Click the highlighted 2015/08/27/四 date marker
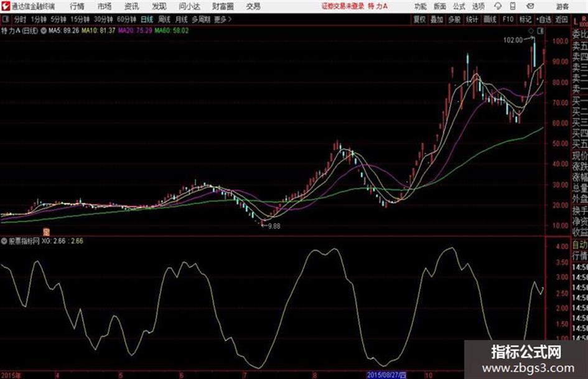Screen dimensions: 588x379 pos(386,375)
